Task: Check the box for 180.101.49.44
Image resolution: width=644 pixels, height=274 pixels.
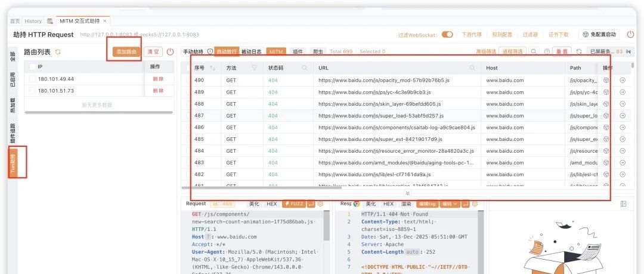Action: (32, 79)
